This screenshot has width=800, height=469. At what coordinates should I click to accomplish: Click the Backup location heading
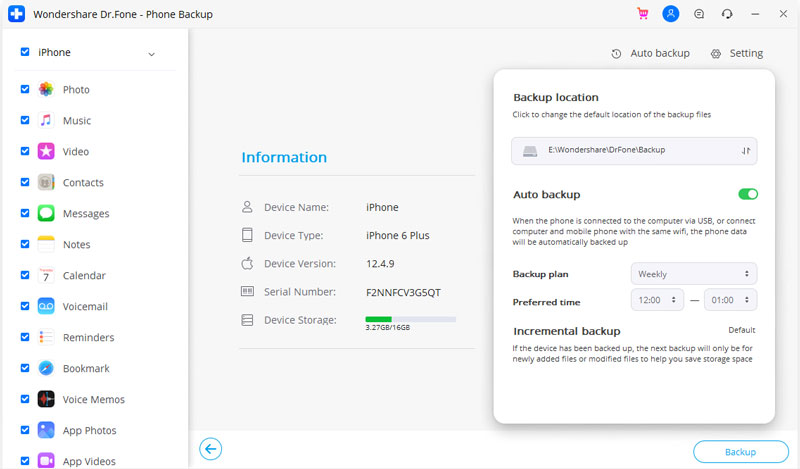[556, 97]
